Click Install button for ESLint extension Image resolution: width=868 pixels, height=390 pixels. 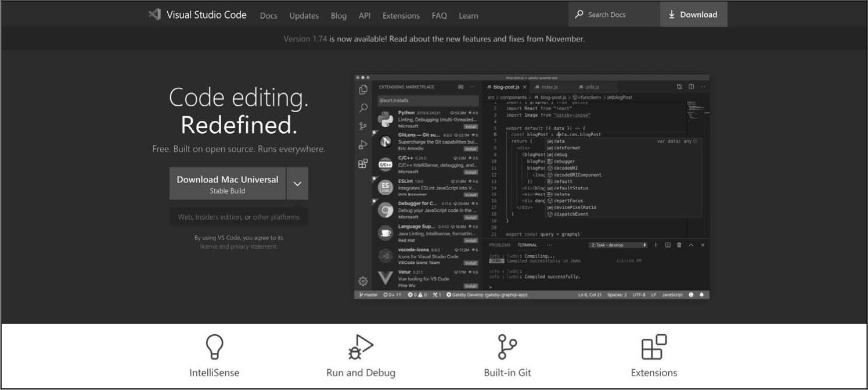pyautogui.click(x=470, y=195)
